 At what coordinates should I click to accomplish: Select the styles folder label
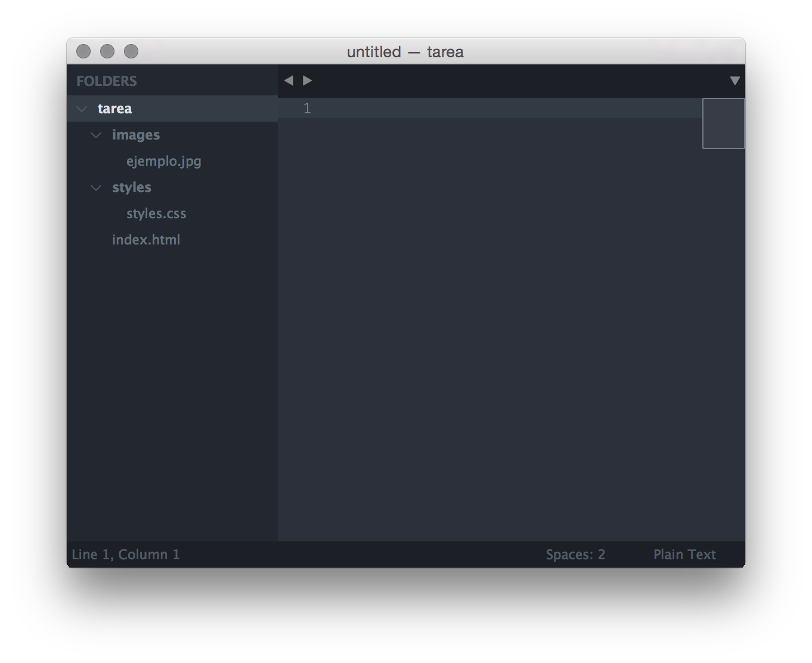(x=132, y=188)
